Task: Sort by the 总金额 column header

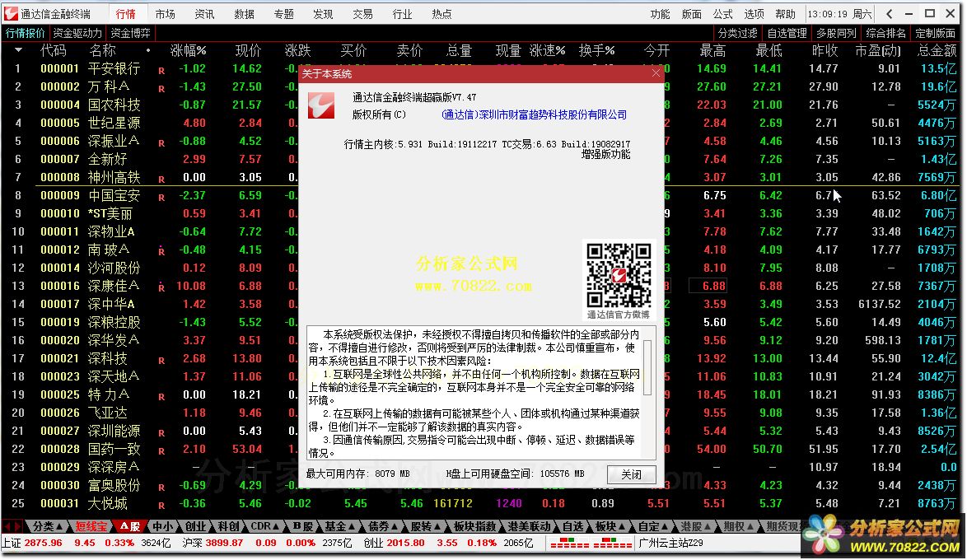Action: point(937,50)
